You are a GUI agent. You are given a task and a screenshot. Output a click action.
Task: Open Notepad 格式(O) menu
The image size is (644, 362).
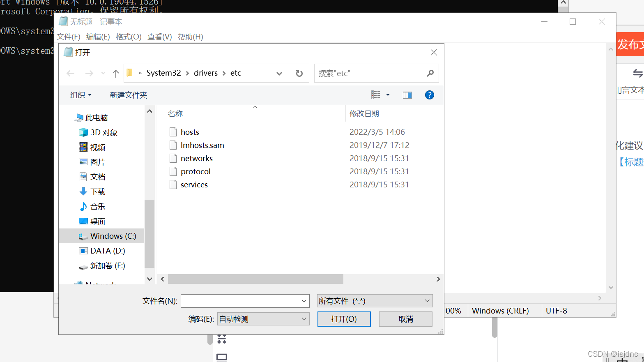[129, 37]
